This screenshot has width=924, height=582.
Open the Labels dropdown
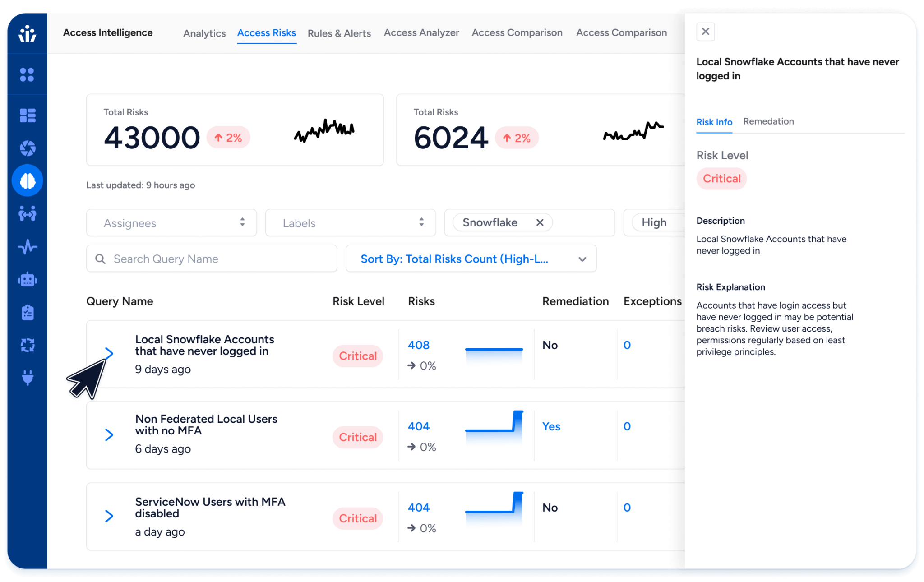351,222
